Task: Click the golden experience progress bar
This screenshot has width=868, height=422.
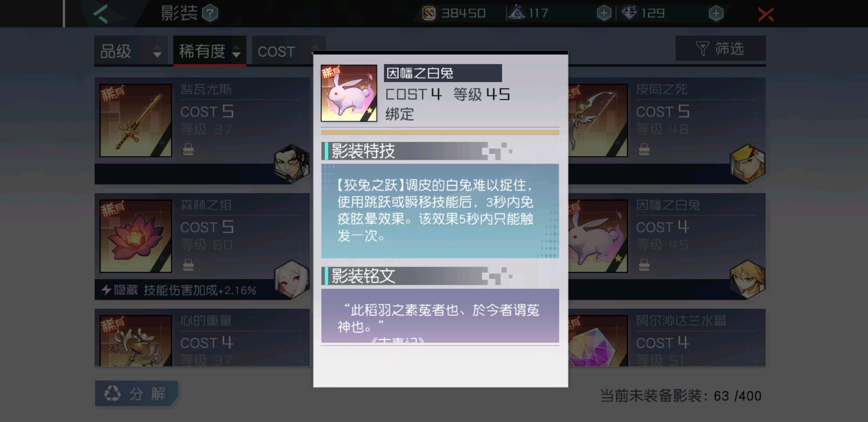Action: [x=440, y=132]
